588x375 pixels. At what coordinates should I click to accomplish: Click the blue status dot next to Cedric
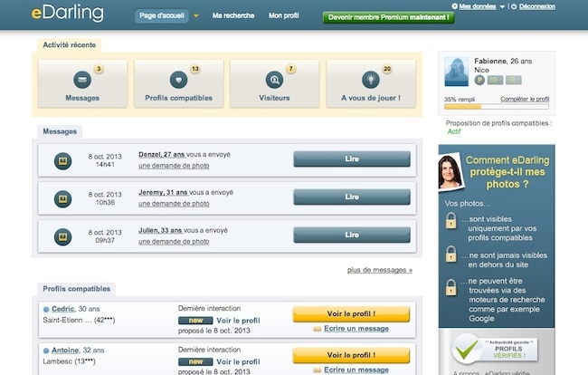[46, 309]
